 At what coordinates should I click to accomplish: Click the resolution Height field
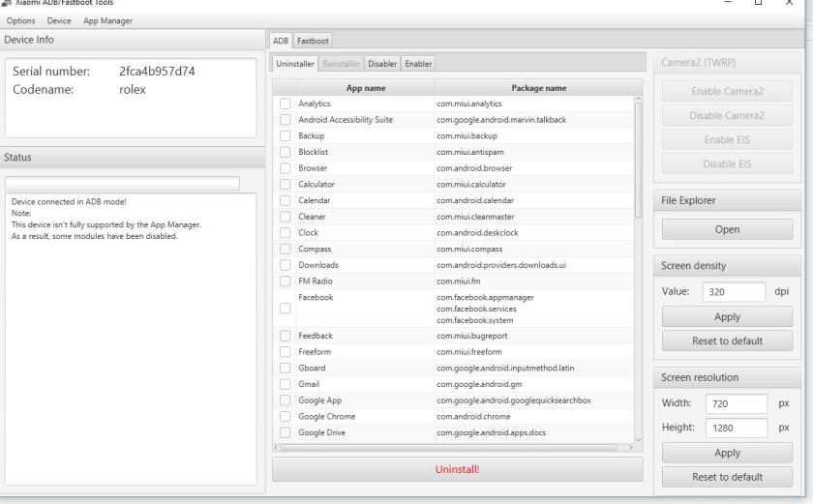point(738,428)
